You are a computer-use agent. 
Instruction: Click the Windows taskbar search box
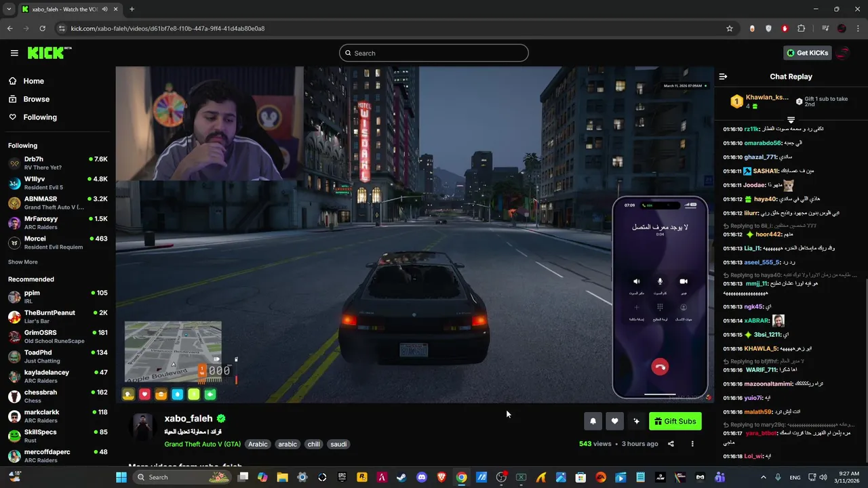pyautogui.click(x=182, y=477)
